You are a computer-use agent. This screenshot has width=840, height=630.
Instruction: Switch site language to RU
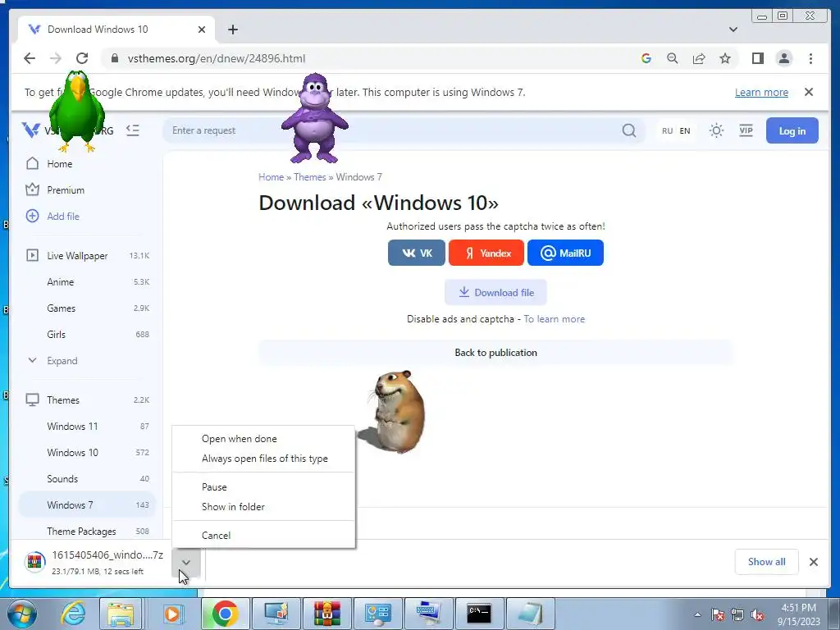[668, 130]
